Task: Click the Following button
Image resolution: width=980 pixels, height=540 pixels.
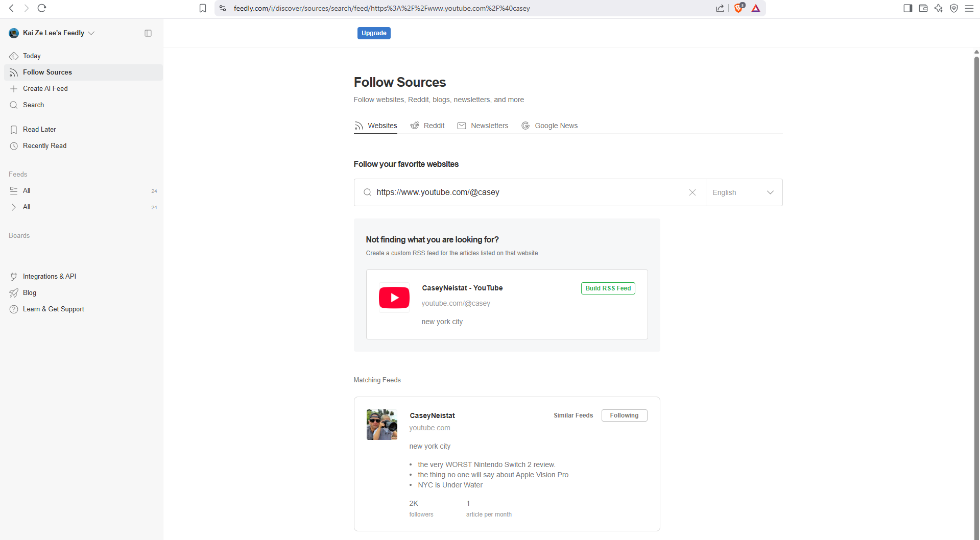Action: pos(624,415)
